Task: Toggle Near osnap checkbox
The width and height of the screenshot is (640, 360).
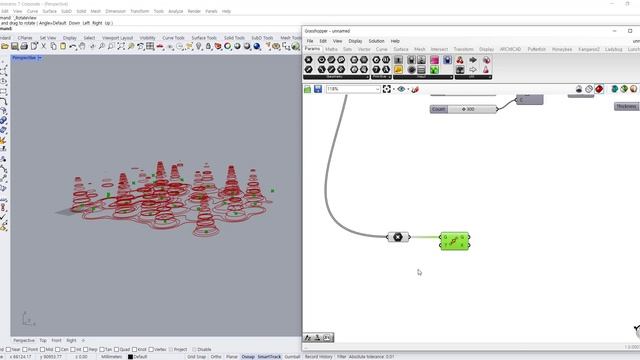Action: pos(9,349)
